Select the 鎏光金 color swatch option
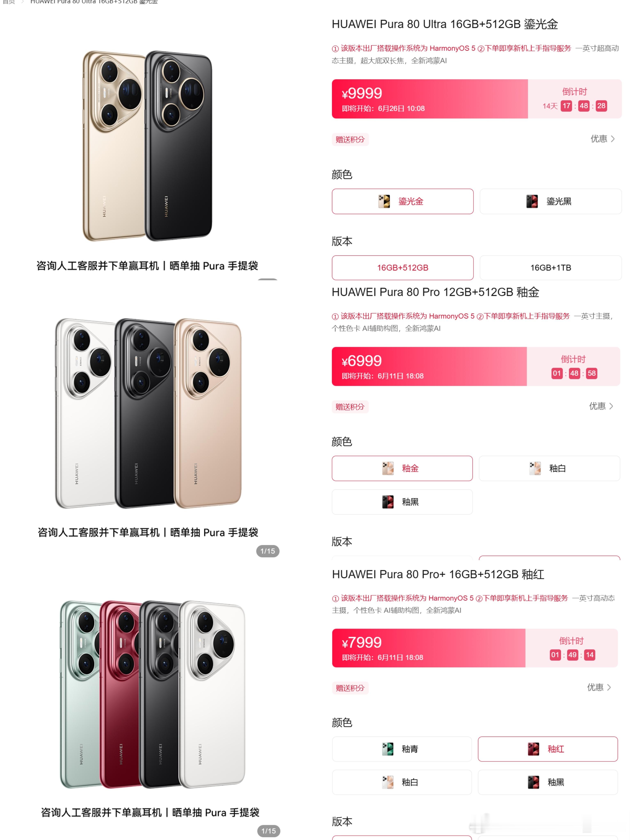Viewport: 630px width, 840px height. (x=403, y=201)
